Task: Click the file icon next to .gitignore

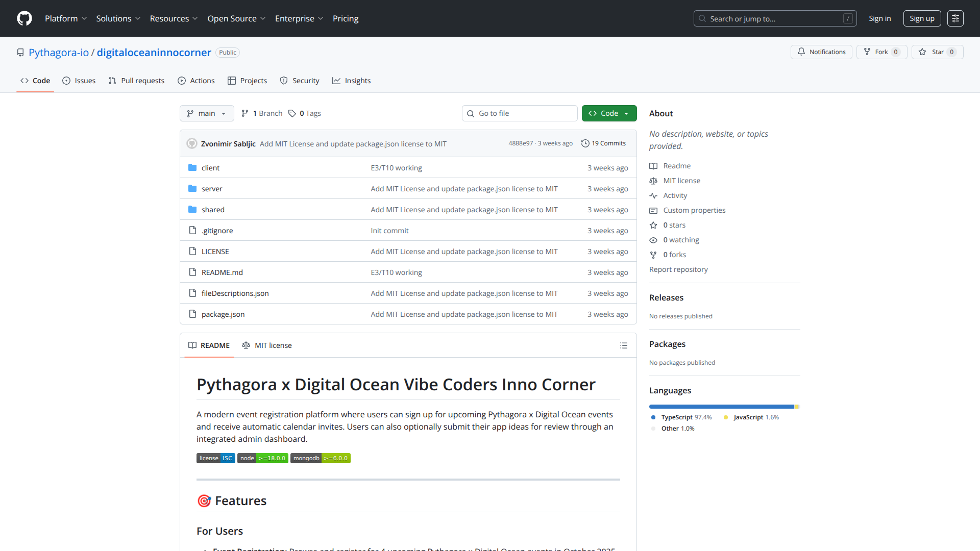Action: [x=193, y=230]
